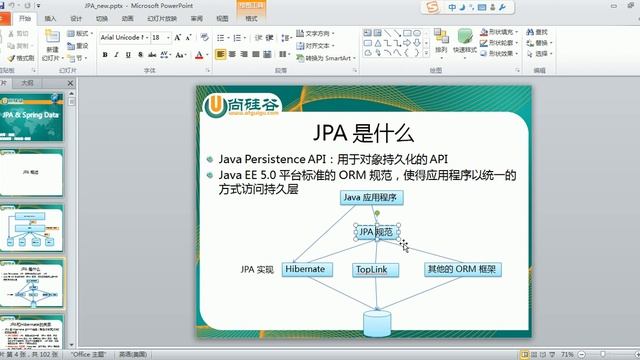
Task: Toggle text shadow formatting
Action: coord(140,55)
